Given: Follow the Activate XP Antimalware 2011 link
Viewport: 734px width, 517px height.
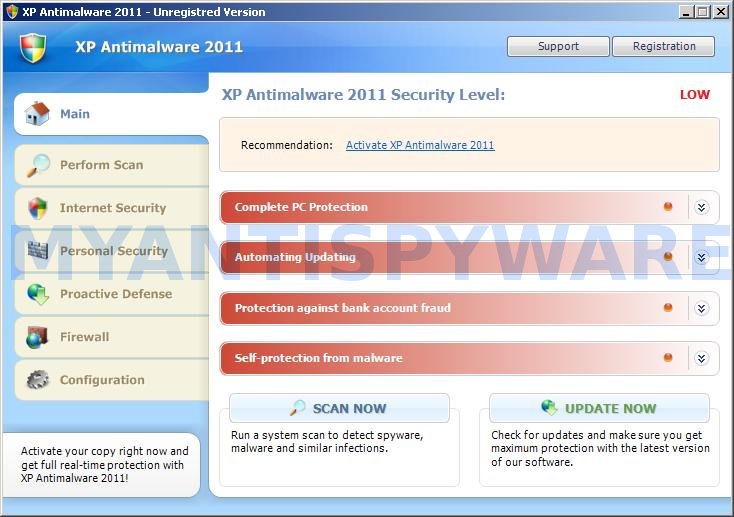Looking at the screenshot, I should point(420,145).
